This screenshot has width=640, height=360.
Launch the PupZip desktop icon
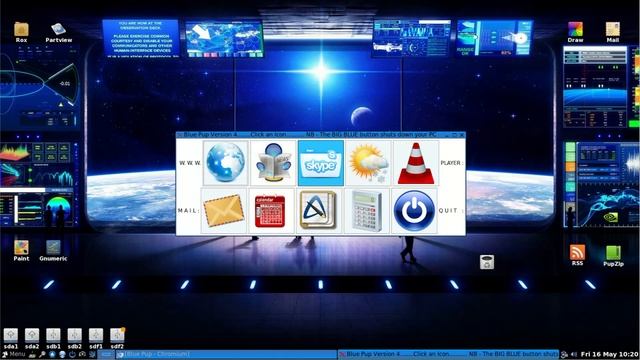tap(613, 256)
